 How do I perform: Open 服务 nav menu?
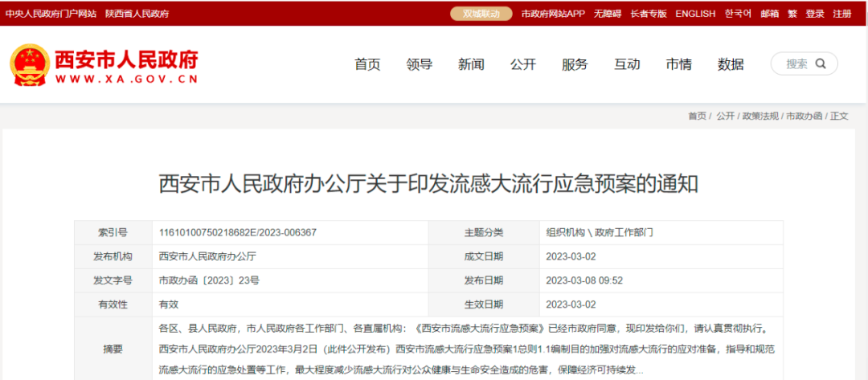pos(575,65)
